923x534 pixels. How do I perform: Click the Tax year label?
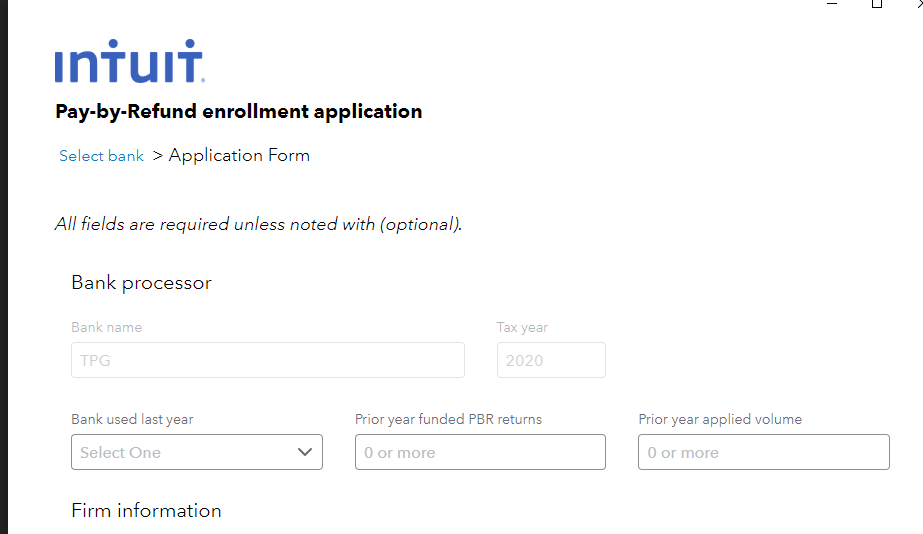tap(522, 327)
